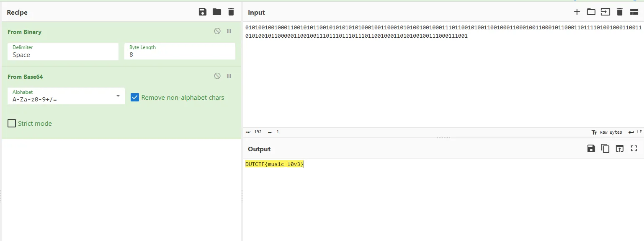Screen dimensions: 644x241
Task: Open folder as input
Action: click(591, 12)
